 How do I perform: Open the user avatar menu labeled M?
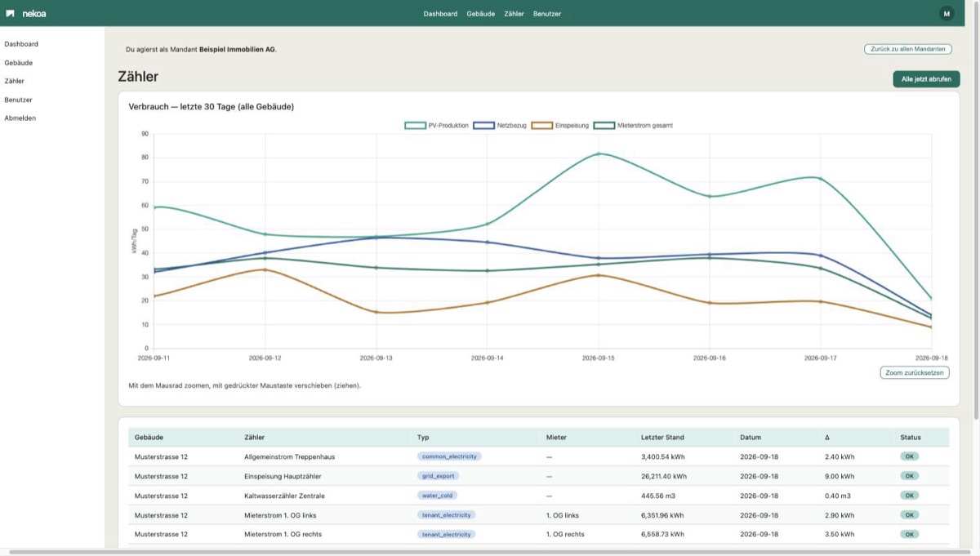click(x=947, y=13)
